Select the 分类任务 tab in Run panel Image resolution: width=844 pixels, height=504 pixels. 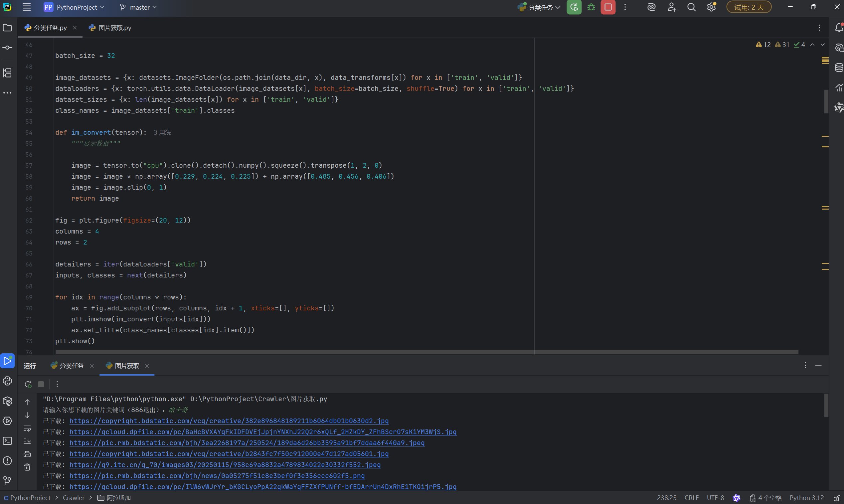coord(71,366)
